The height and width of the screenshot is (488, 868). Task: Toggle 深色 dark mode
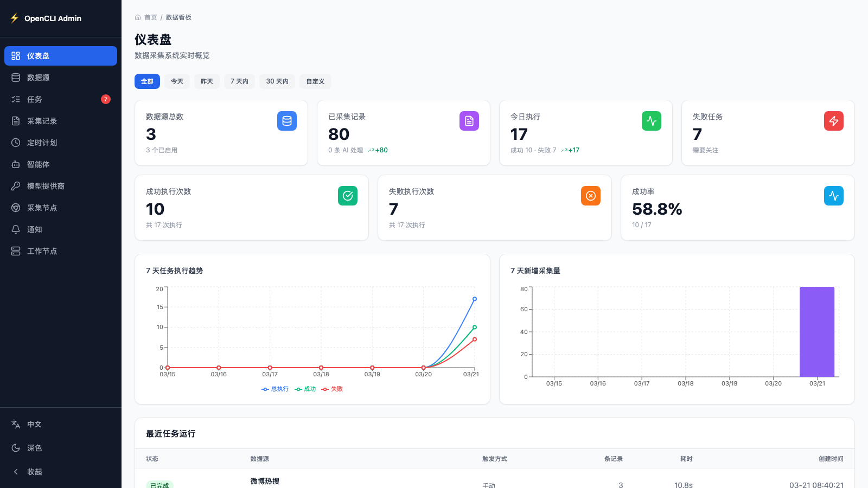[34, 448]
